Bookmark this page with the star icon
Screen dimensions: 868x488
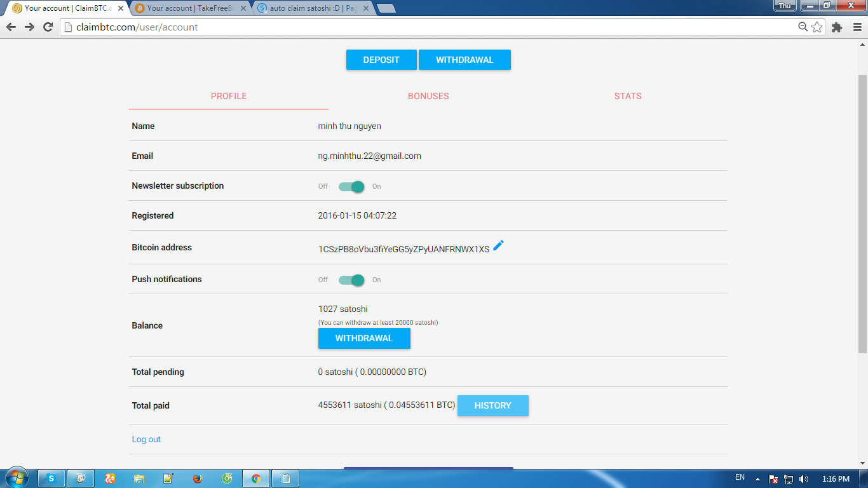tap(817, 27)
